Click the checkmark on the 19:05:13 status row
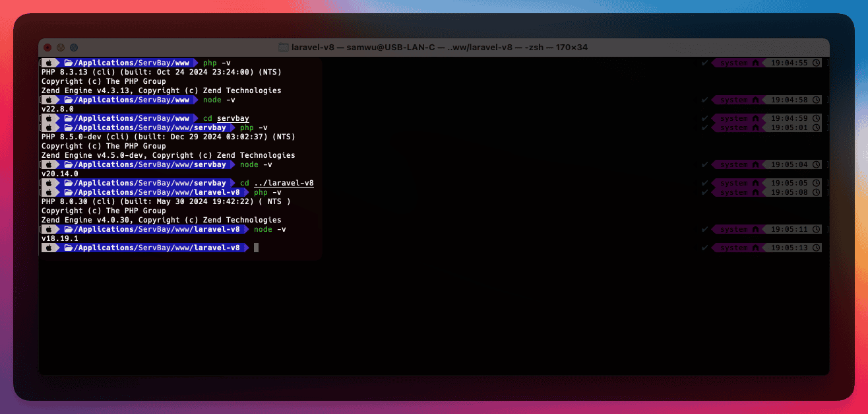 (705, 248)
